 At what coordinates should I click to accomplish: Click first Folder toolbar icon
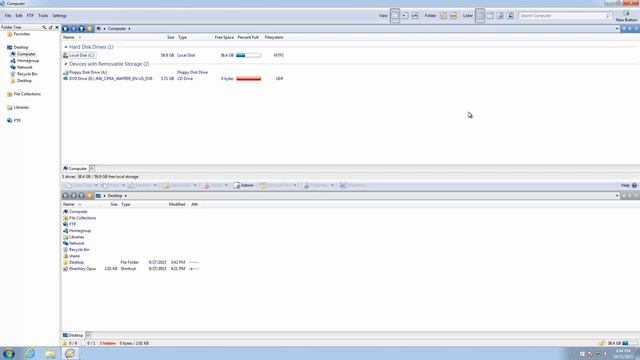443,16
